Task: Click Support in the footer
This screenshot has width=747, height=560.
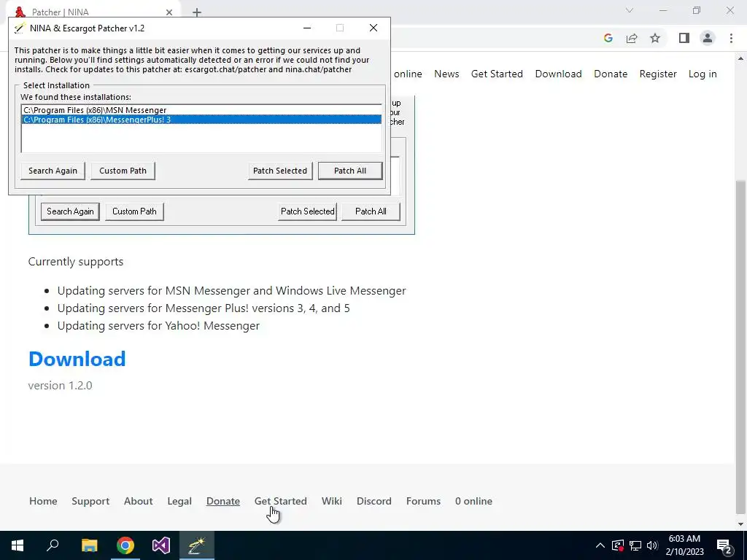Action: tap(90, 501)
